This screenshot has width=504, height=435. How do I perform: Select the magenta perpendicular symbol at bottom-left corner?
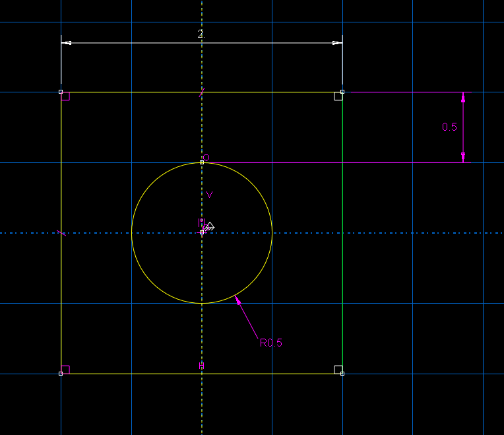click(65, 369)
